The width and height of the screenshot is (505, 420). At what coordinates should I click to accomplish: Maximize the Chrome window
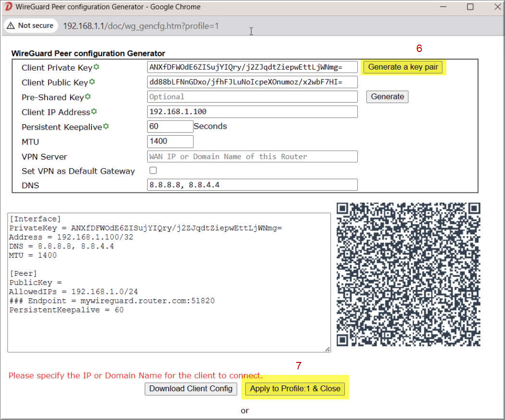(470, 7)
